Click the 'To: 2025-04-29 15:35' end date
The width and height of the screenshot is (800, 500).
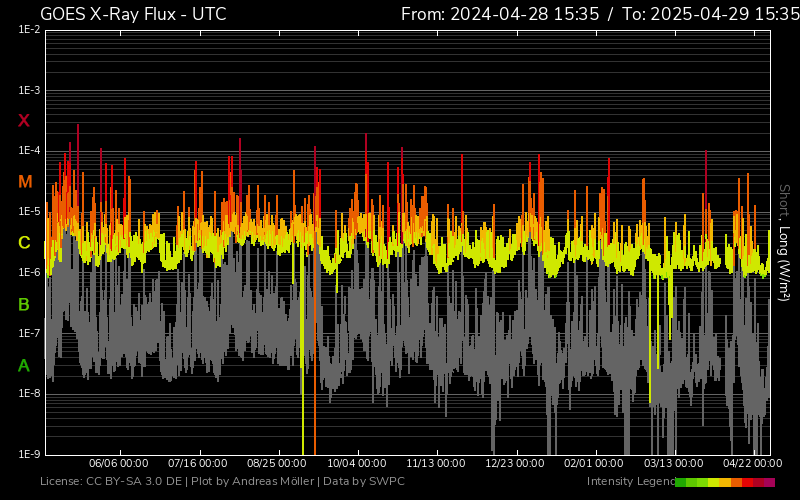pyautogui.click(x=711, y=14)
